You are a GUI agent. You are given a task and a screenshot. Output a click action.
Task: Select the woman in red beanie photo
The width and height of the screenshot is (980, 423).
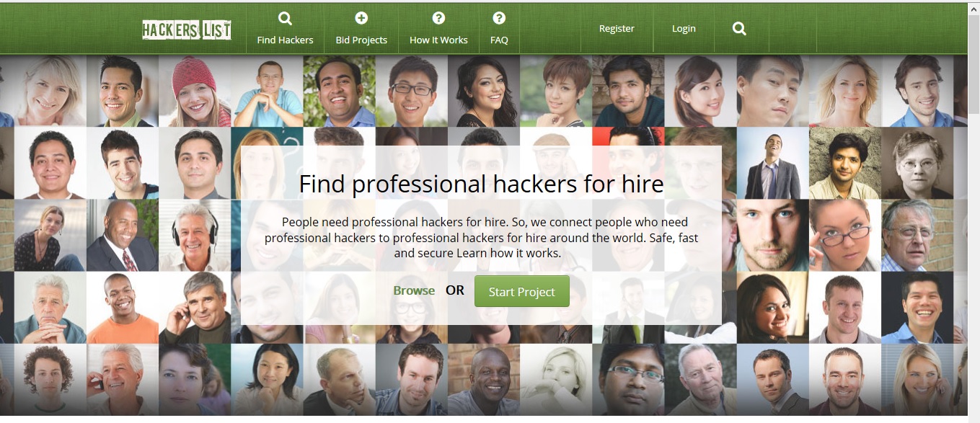click(195, 91)
